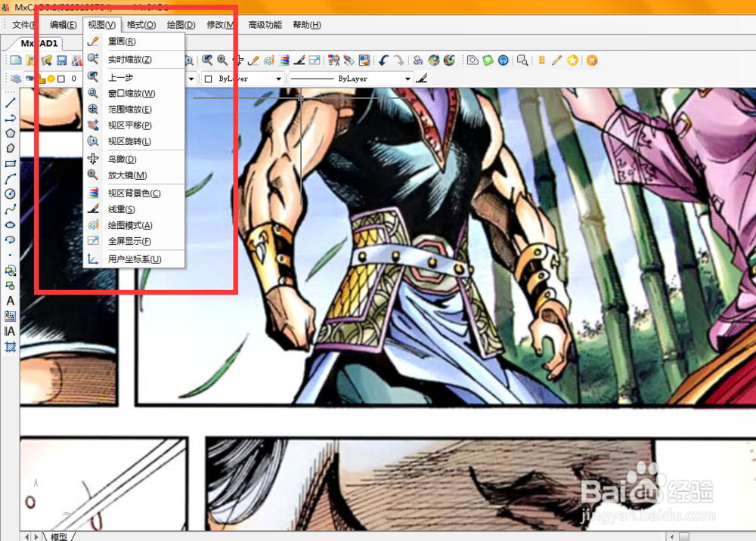Viewport: 756px width, 541px height.
Task: Click layout tab scroll-left arrow
Action: [27, 536]
